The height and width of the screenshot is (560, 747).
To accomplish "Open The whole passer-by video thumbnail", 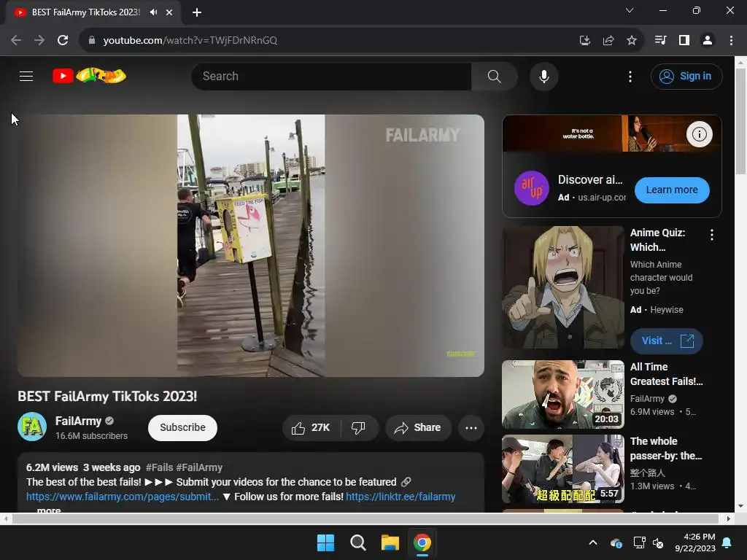I will click(563, 469).
